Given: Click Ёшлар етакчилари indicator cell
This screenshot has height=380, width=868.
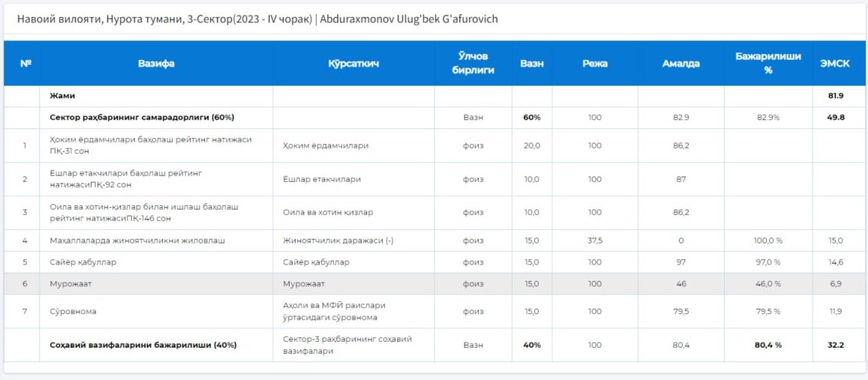Looking at the screenshot, I should pos(353,179).
